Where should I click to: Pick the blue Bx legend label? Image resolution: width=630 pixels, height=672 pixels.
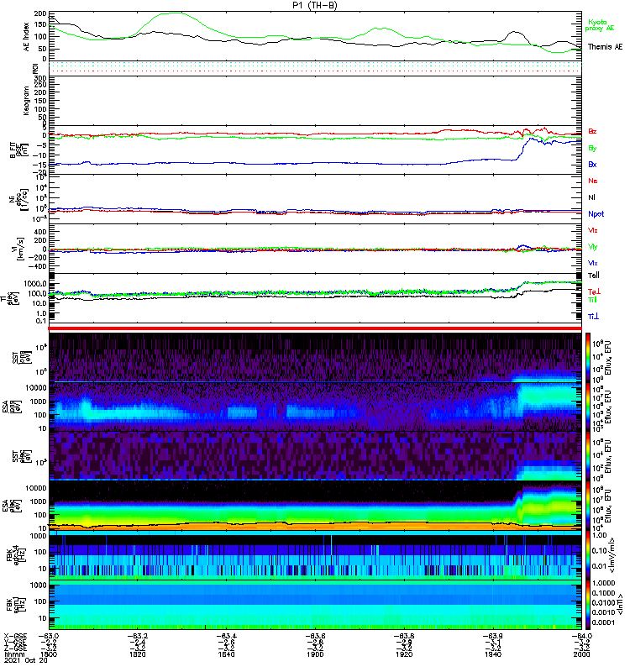point(592,165)
